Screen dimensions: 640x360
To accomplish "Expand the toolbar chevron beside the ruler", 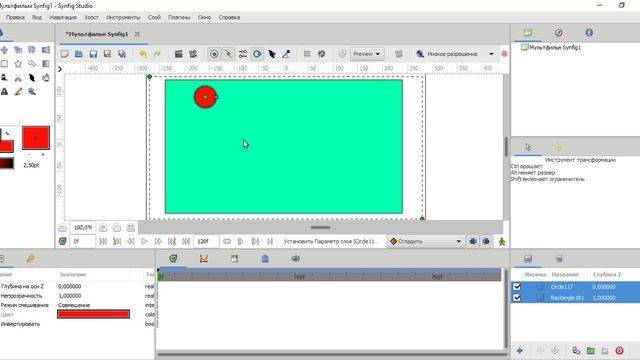I will tap(60, 69).
